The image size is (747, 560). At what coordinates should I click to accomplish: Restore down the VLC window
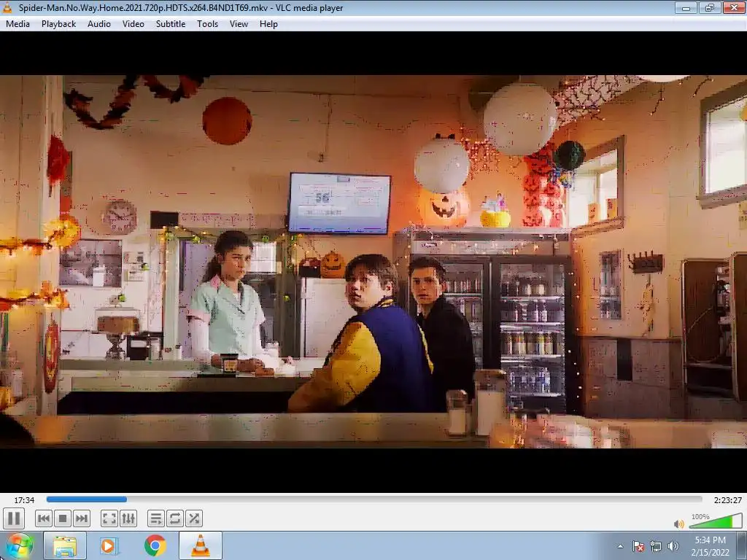[x=710, y=7]
